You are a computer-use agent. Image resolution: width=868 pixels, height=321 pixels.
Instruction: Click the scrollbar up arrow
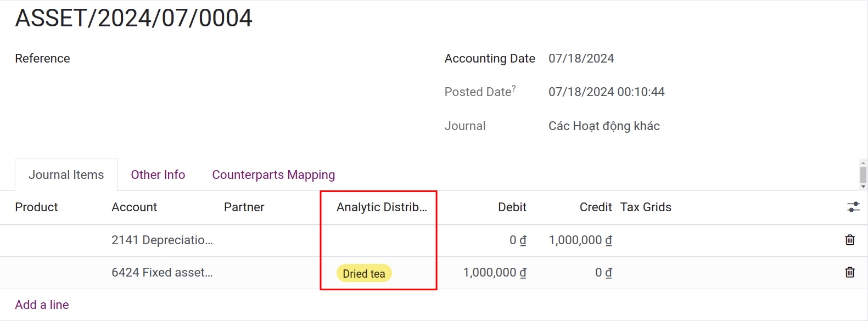point(863,163)
